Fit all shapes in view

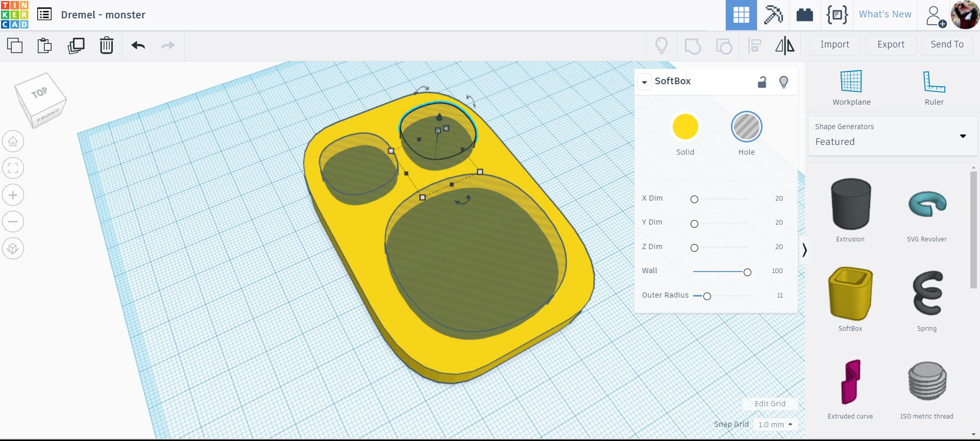[x=13, y=168]
